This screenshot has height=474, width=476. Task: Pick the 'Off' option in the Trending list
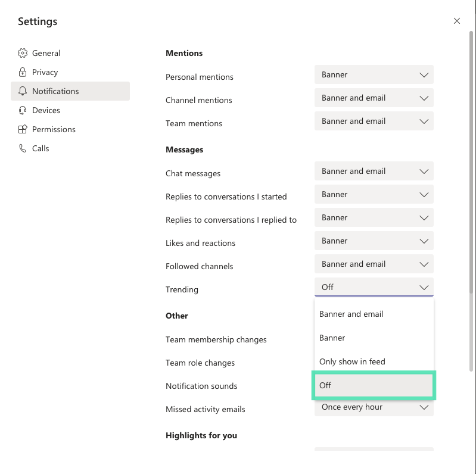(374, 385)
